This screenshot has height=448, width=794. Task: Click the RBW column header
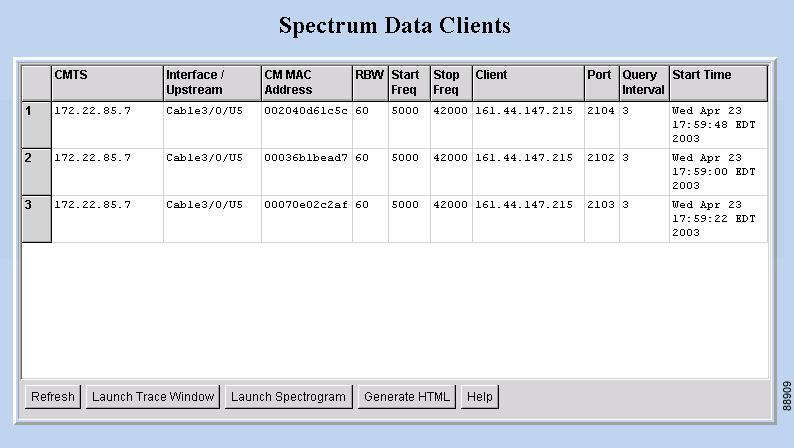[x=370, y=83]
